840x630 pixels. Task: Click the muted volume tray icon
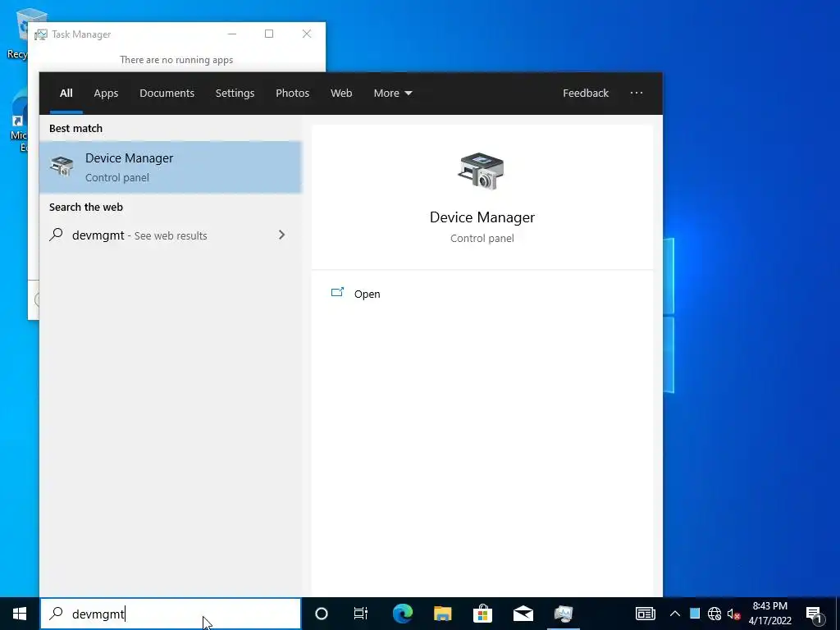pyautogui.click(x=733, y=614)
